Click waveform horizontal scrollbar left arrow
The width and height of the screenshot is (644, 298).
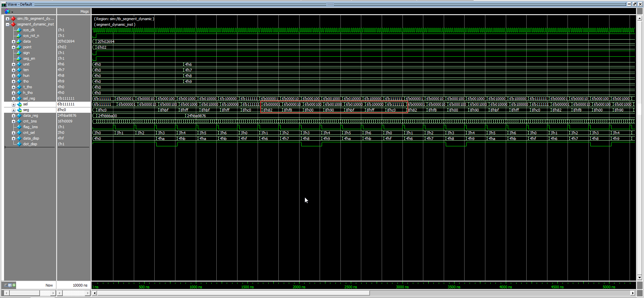click(x=95, y=293)
